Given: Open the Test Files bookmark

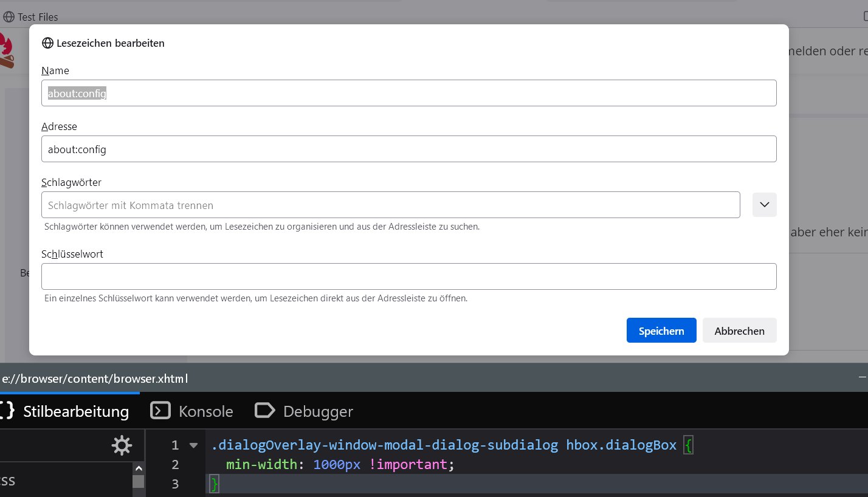Looking at the screenshot, I should point(31,17).
